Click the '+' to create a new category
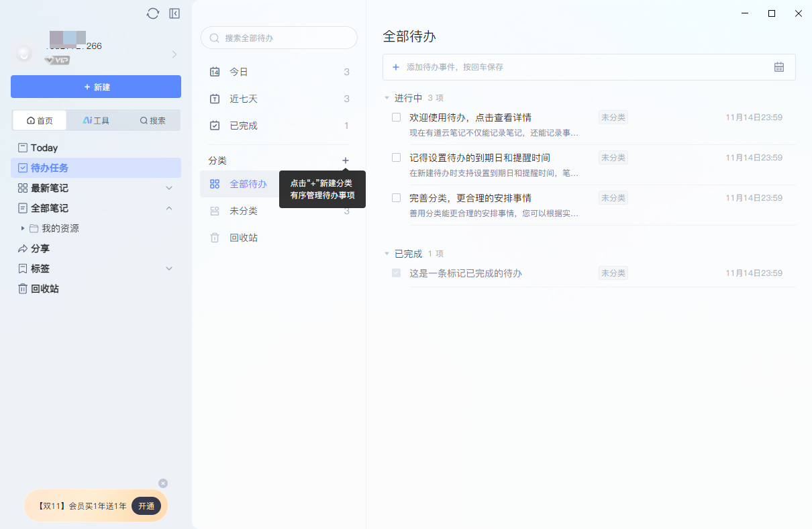Image resolution: width=812 pixels, height=529 pixels. pyautogui.click(x=345, y=160)
